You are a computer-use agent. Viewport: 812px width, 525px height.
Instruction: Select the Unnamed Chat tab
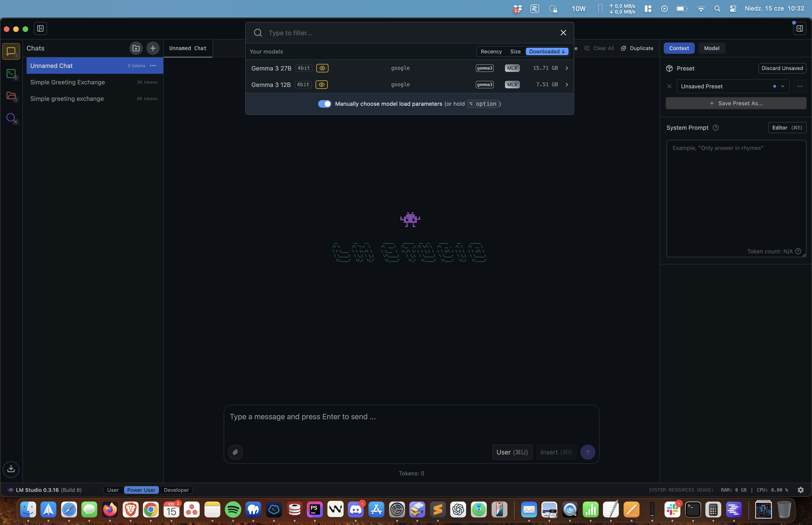click(188, 48)
